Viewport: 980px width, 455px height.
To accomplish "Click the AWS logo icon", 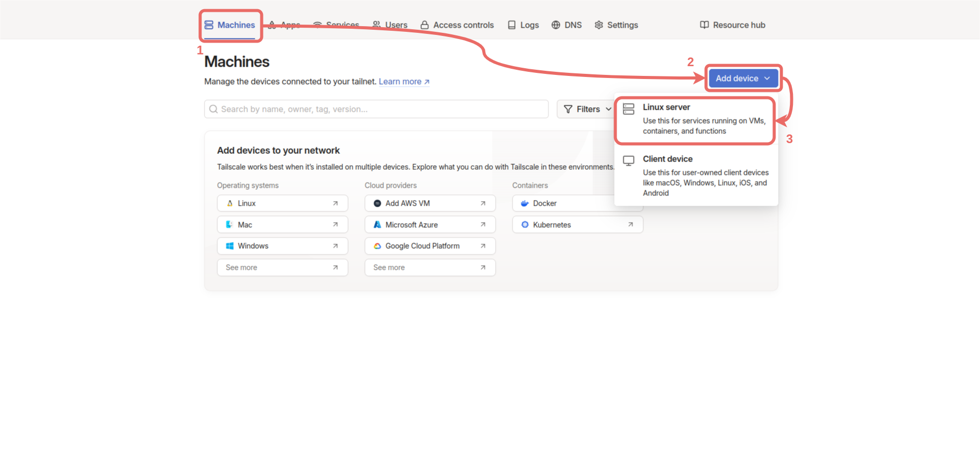I will tap(377, 203).
